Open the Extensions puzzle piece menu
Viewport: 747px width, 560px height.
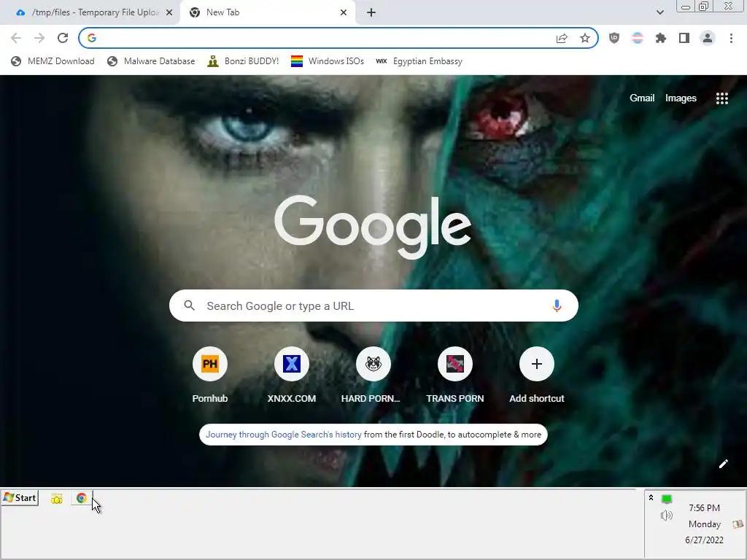[x=661, y=38]
